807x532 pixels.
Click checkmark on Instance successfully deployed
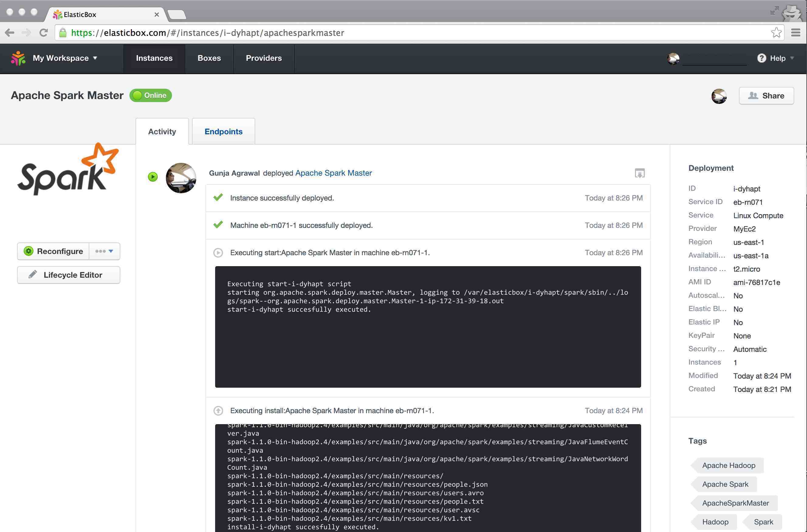pyautogui.click(x=218, y=197)
